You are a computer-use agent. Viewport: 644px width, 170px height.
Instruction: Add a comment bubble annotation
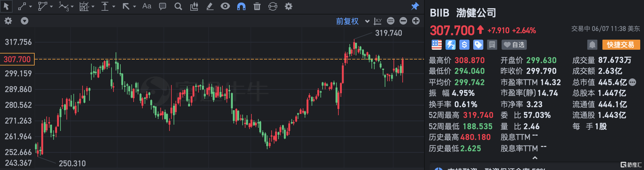[x=163, y=6]
